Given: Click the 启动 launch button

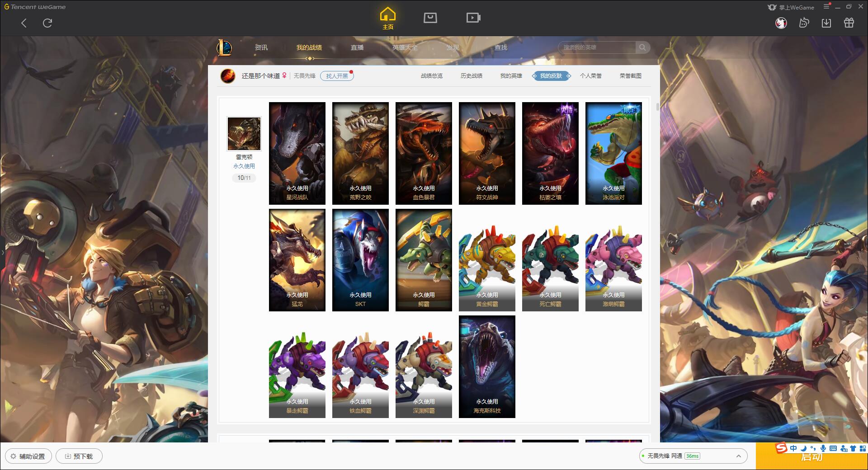Looking at the screenshot, I should [x=811, y=457].
